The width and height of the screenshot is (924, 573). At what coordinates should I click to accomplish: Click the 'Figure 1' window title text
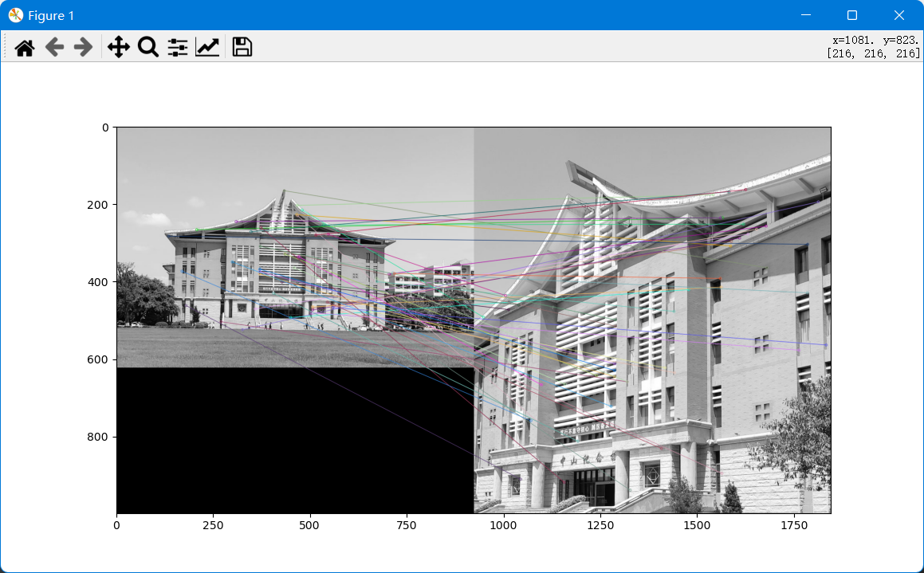click(51, 16)
